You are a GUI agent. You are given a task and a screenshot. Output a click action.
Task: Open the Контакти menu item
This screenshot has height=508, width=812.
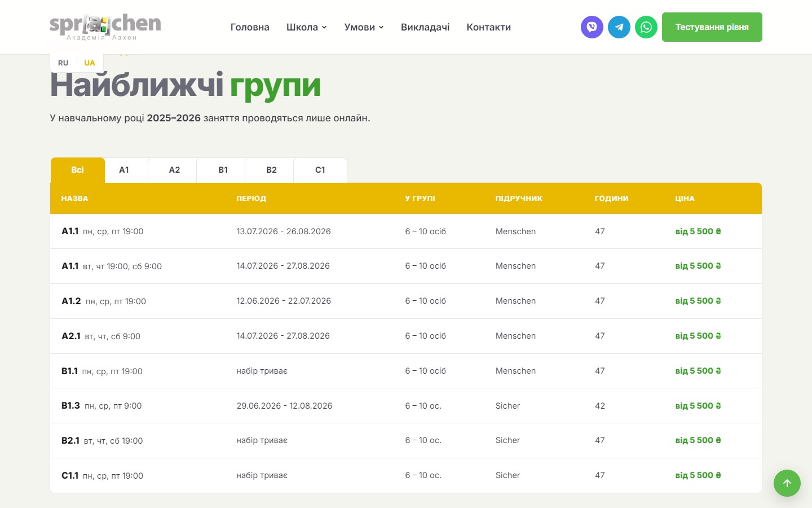click(x=488, y=27)
